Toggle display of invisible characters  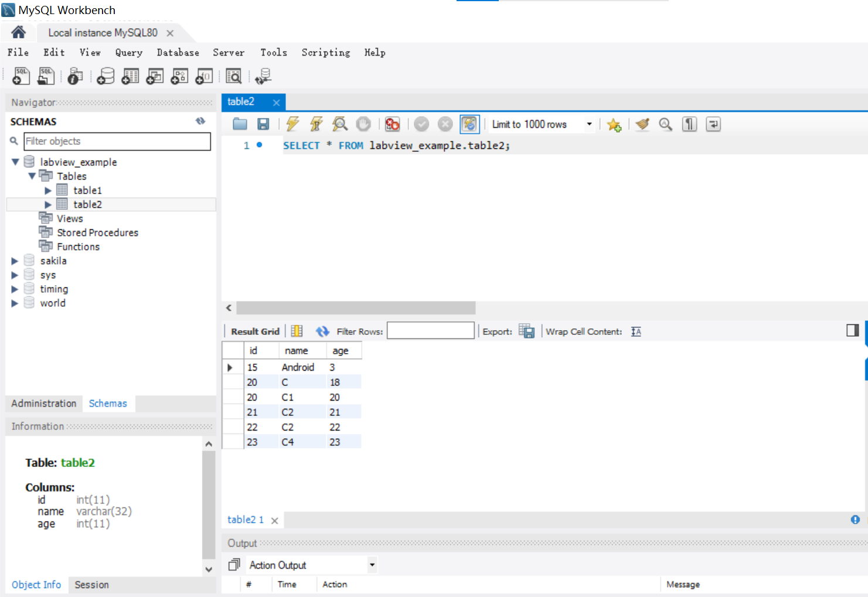tap(689, 124)
